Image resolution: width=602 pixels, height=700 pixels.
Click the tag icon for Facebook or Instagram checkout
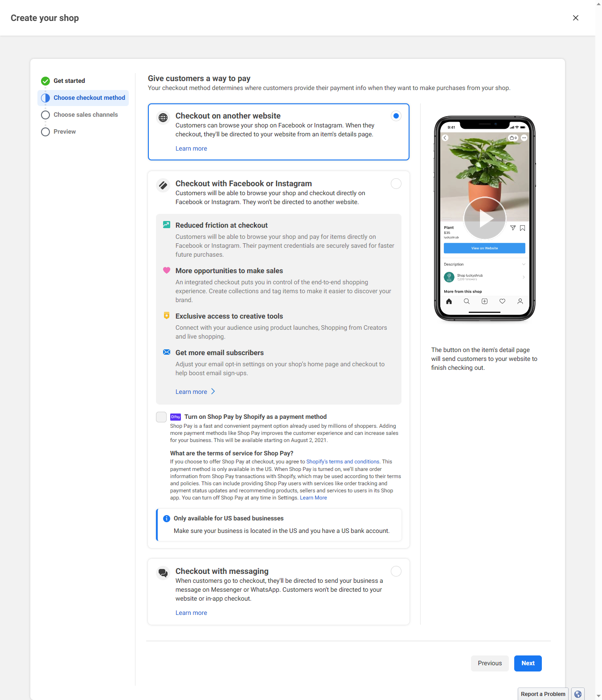pyautogui.click(x=163, y=185)
